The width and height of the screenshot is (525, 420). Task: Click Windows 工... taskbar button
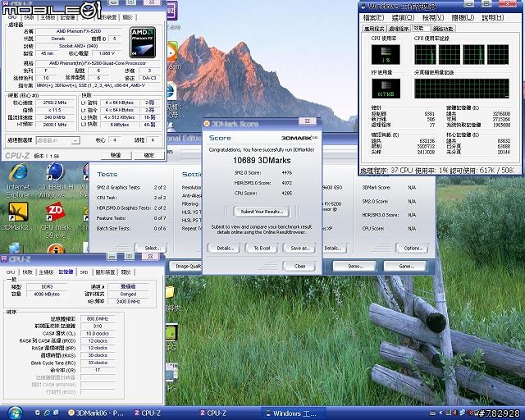click(x=294, y=413)
